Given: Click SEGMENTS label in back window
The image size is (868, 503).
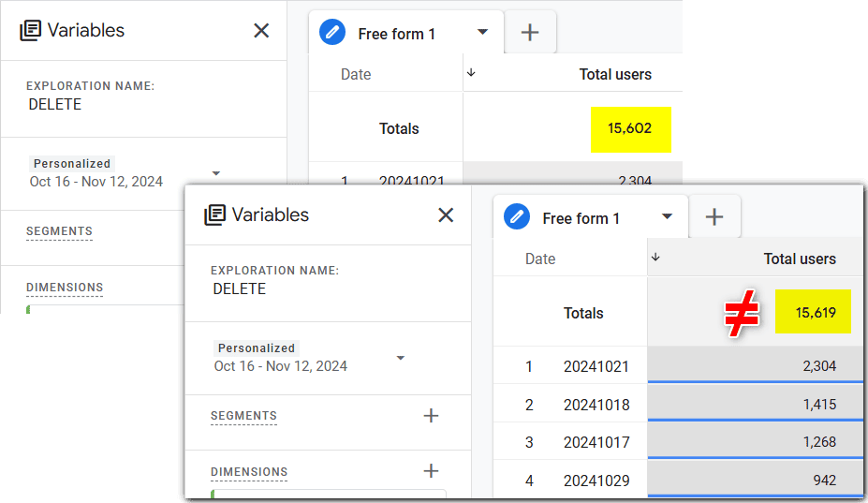Looking at the screenshot, I should 59,231.
